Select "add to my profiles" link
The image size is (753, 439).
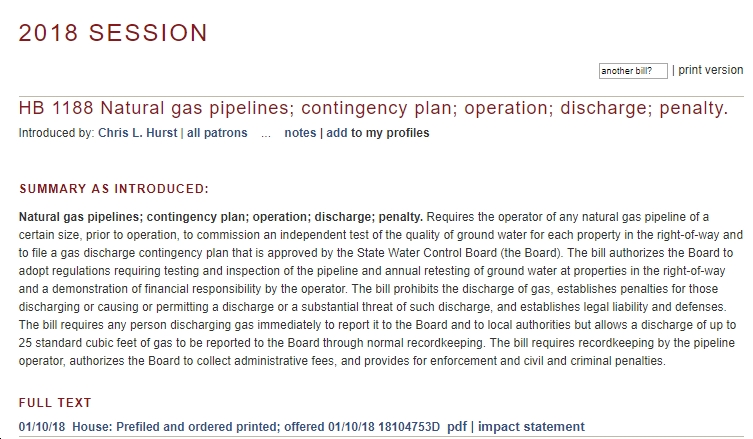pos(377,133)
